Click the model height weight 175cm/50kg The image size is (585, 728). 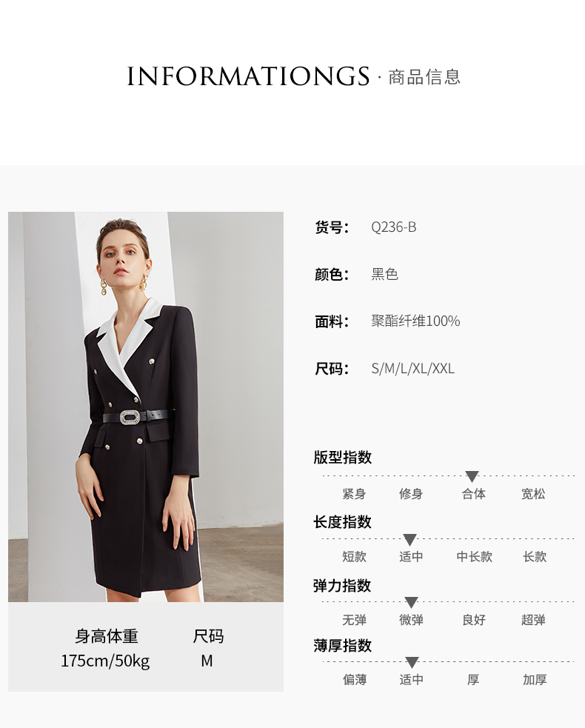105,661
